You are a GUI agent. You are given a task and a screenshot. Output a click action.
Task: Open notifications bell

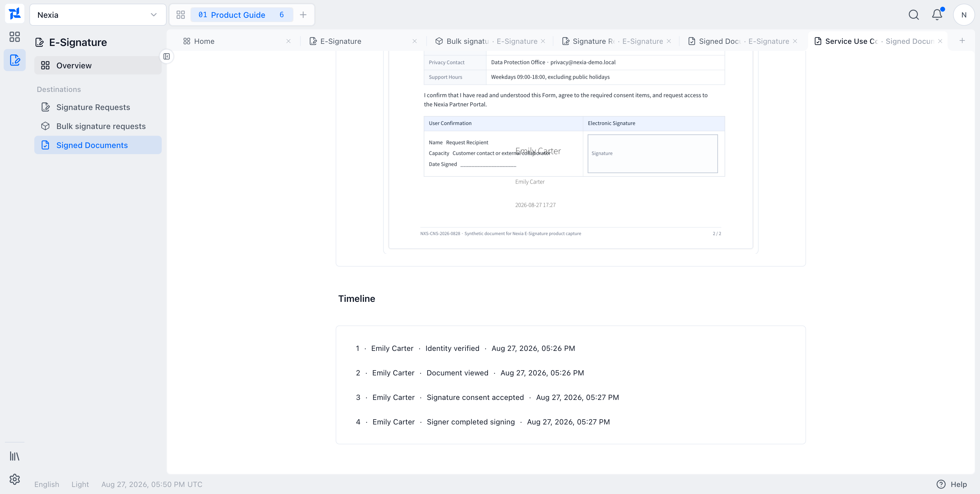tap(937, 15)
